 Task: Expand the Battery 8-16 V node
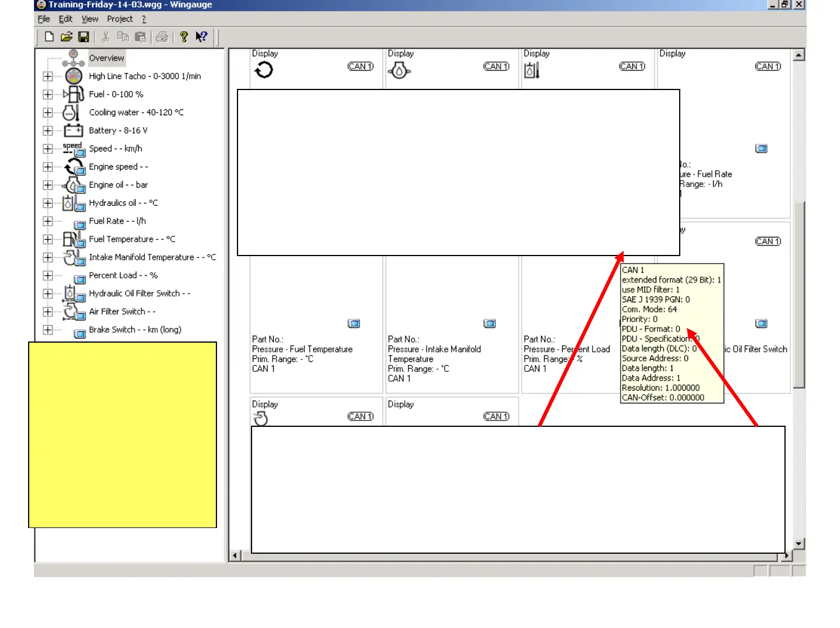coord(48,130)
